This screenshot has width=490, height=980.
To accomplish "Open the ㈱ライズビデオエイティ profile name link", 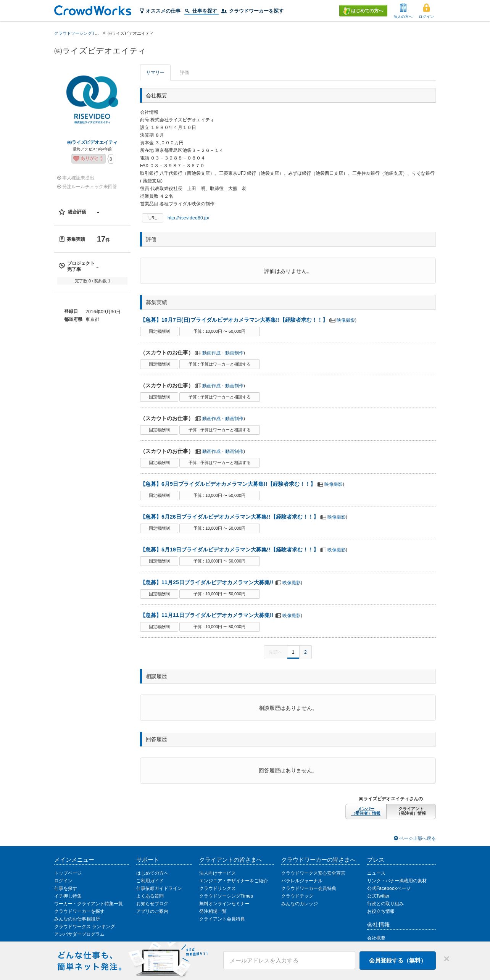I will point(92,142).
